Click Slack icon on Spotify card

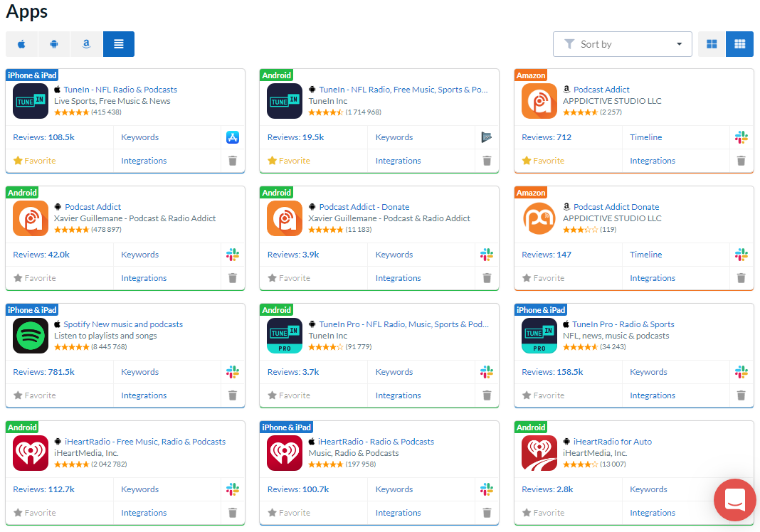click(233, 372)
